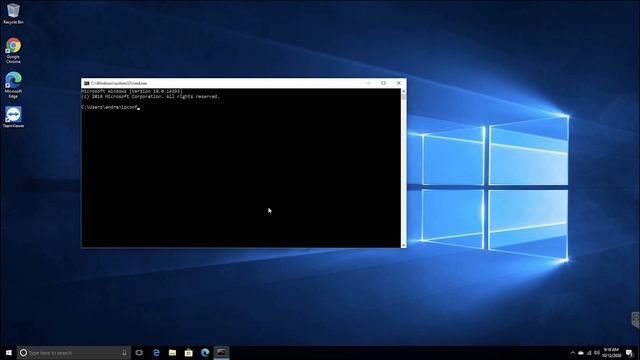Viewport: 640px width, 360px height.
Task: Click the Command Prompt window title text
Action: click(119, 83)
